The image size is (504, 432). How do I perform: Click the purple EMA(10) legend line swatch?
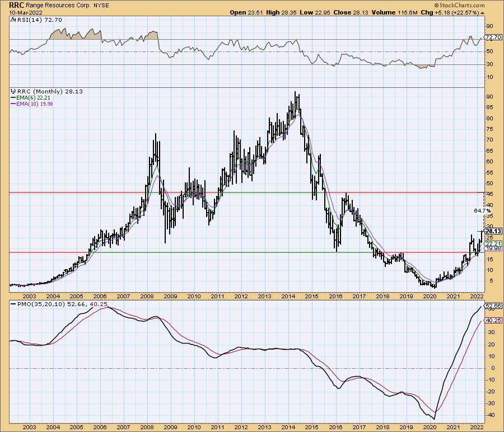pyautogui.click(x=13, y=104)
